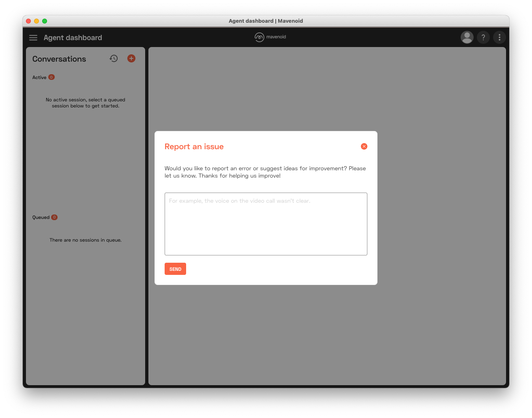Open the three-dot more options menu

pyautogui.click(x=499, y=37)
